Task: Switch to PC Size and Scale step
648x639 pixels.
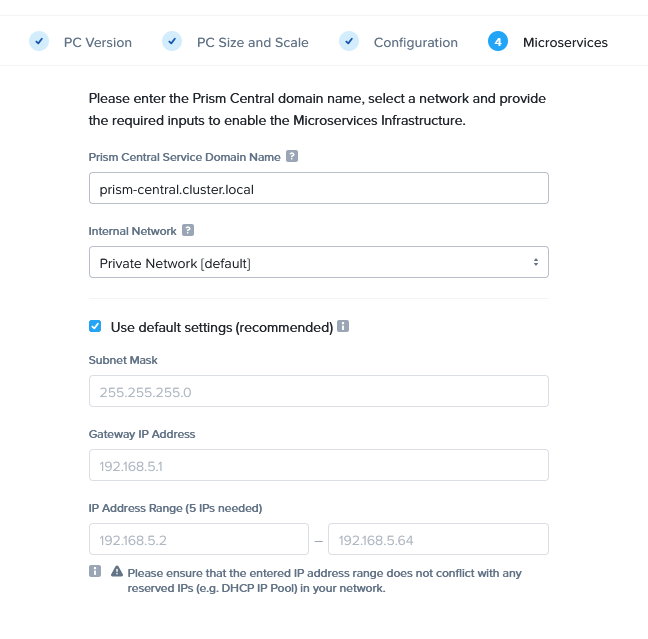Action: coord(252,43)
